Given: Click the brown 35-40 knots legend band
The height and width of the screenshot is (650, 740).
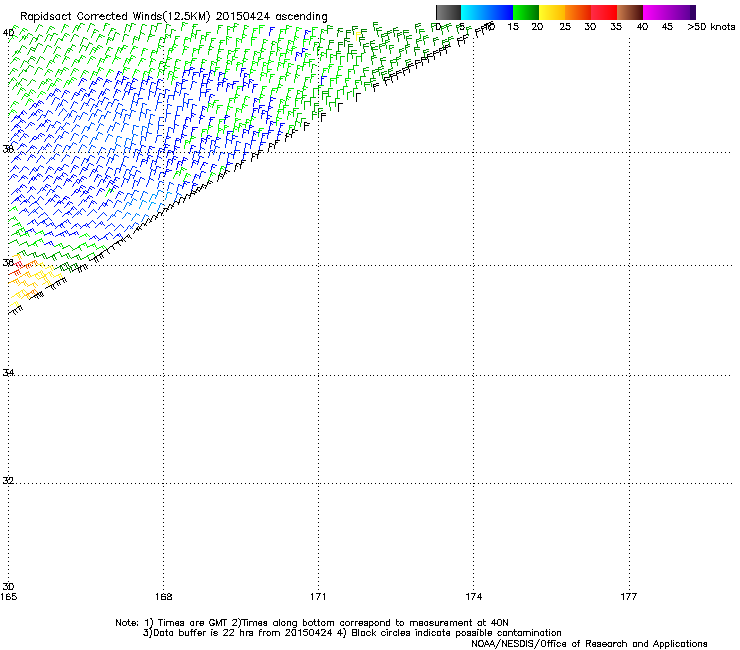Looking at the screenshot, I should 630,12.
